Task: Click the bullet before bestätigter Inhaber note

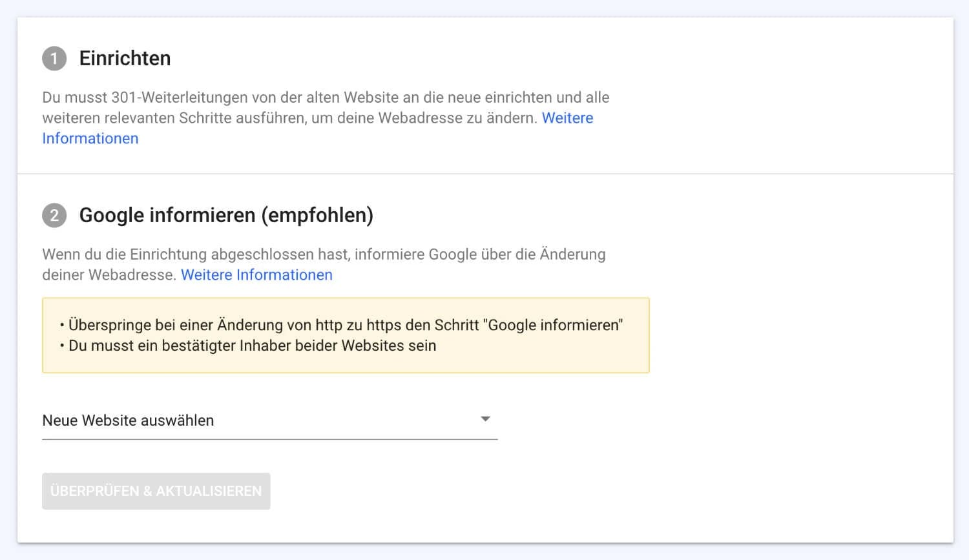Action: tap(61, 346)
